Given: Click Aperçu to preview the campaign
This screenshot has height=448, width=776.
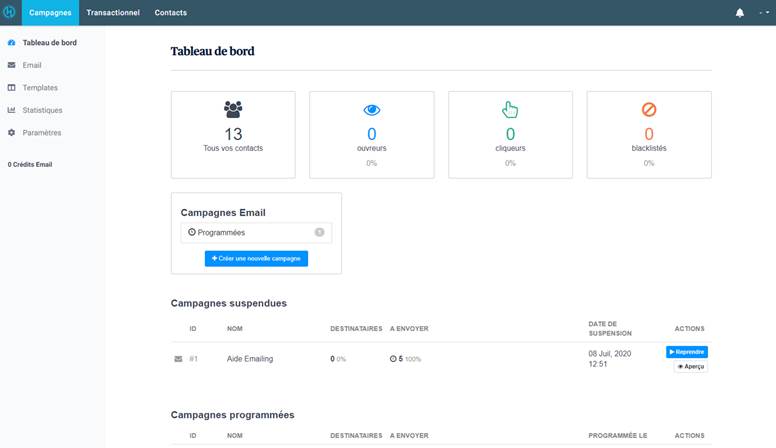Looking at the screenshot, I should [690, 367].
